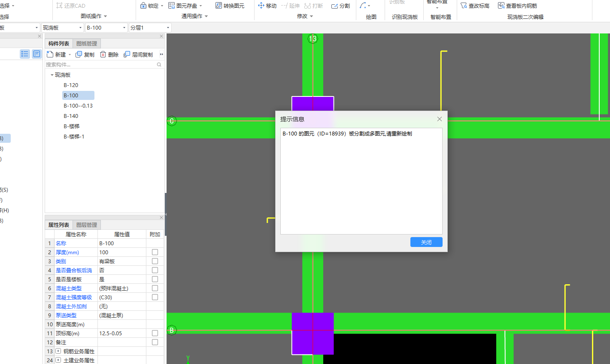Click the 厚度 value 100 cell
Viewport: 610px width, 364px height.
pyautogui.click(x=122, y=252)
